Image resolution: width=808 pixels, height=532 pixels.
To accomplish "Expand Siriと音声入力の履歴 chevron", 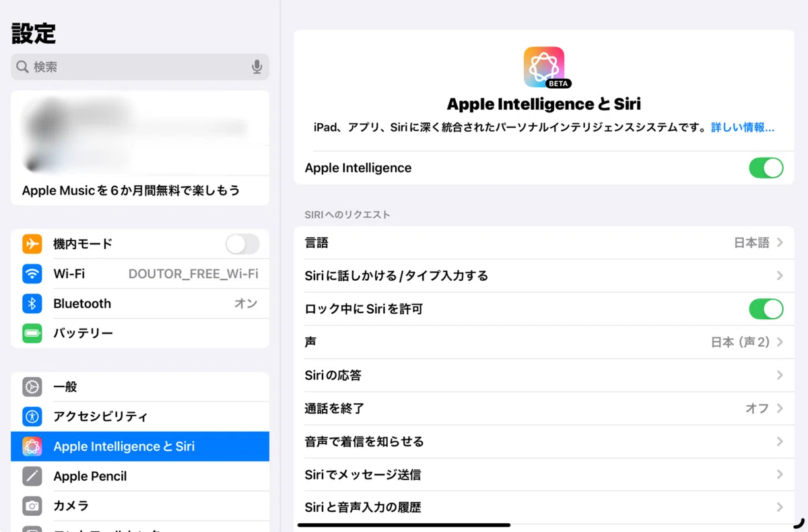I will click(x=780, y=507).
